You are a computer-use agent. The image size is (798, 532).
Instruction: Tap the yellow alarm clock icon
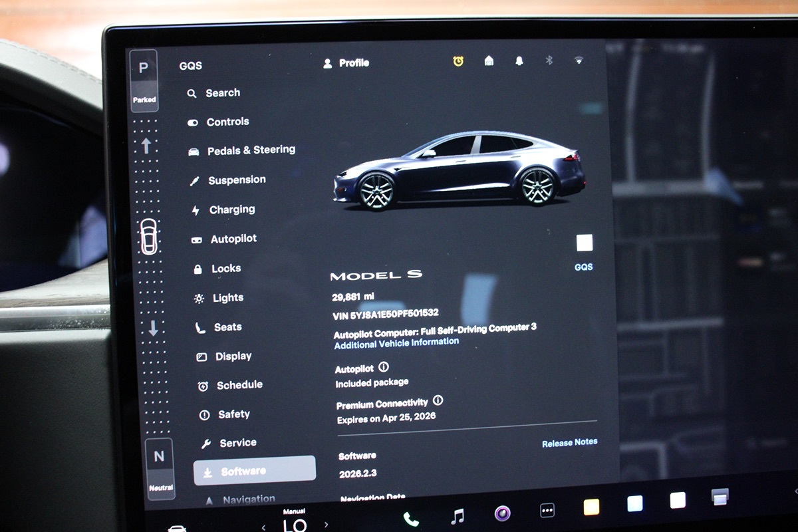(x=458, y=61)
